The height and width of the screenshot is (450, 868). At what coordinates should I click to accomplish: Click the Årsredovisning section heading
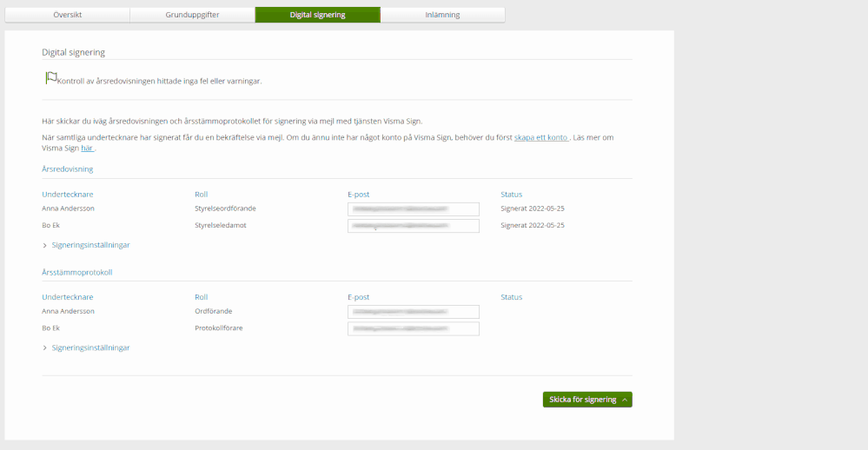pos(68,169)
